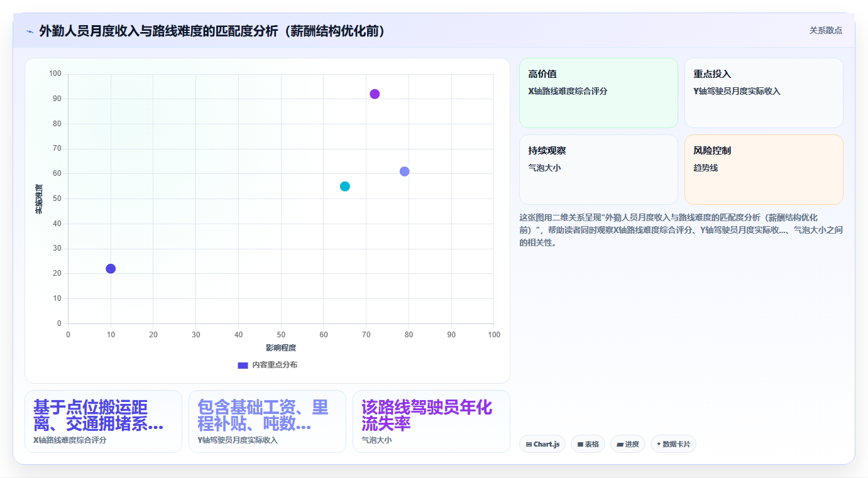This screenshot has width=868, height=478.
Task: Open the 高价值 quadrant card
Action: click(598, 93)
